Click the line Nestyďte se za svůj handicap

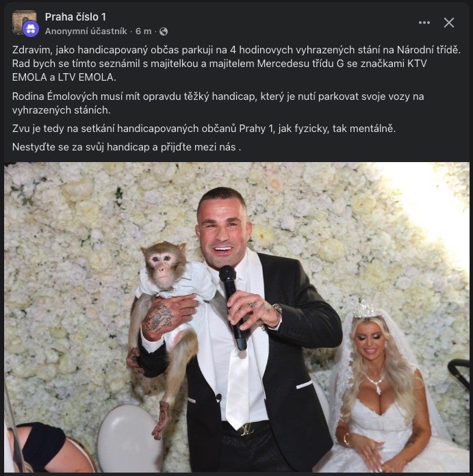click(x=127, y=147)
